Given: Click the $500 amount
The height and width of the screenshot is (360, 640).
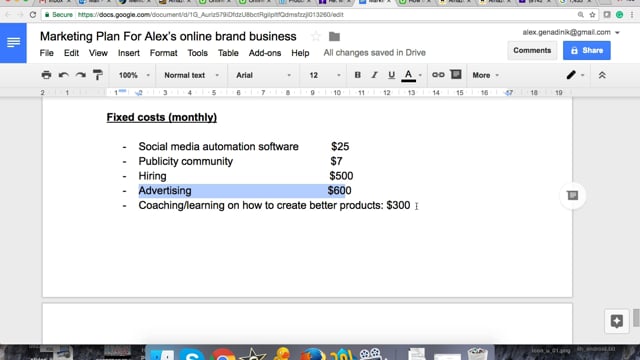Looking at the screenshot, I should (x=341, y=176).
